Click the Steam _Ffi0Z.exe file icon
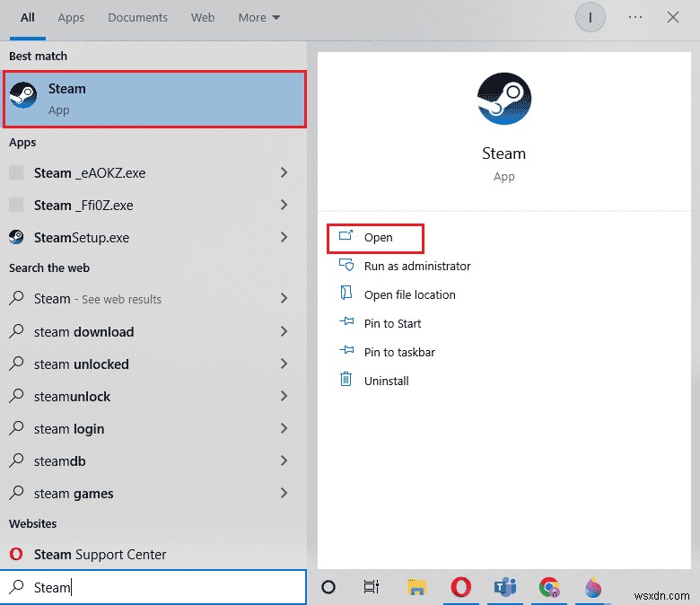 (16, 205)
